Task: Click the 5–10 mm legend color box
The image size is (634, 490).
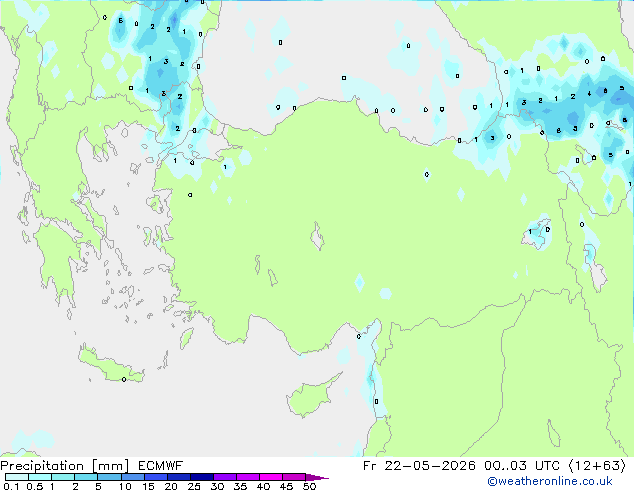Action: click(109, 477)
